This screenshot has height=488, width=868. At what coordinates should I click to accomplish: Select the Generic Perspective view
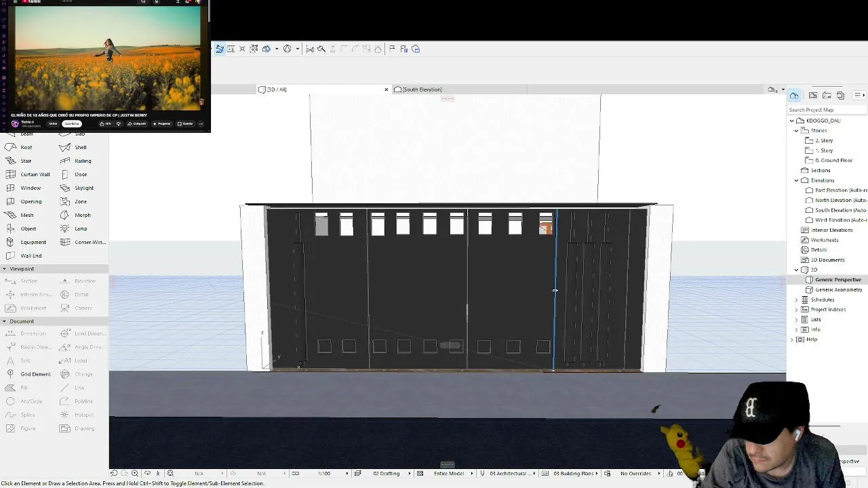pos(833,279)
